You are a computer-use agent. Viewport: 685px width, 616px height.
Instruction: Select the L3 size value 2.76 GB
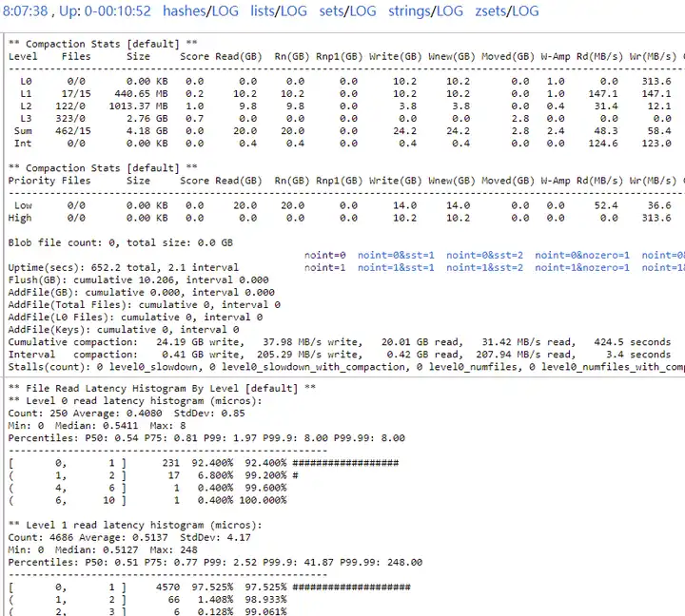click(x=147, y=118)
